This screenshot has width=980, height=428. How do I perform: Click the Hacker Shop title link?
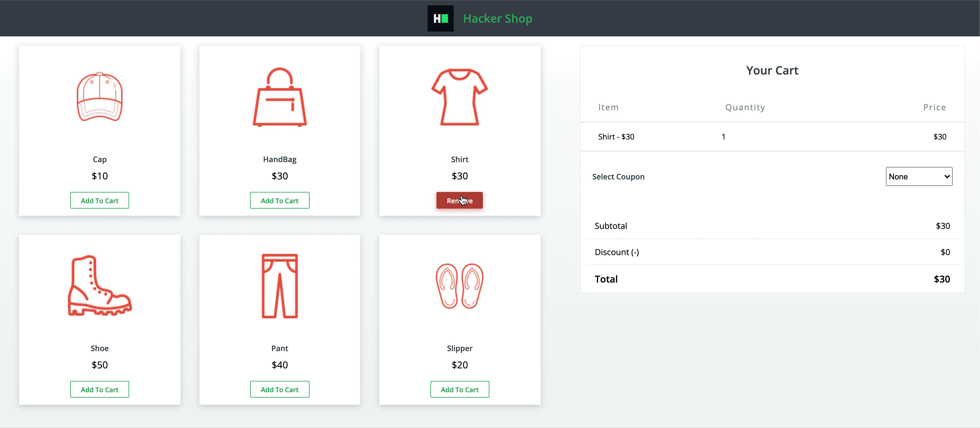(x=497, y=18)
